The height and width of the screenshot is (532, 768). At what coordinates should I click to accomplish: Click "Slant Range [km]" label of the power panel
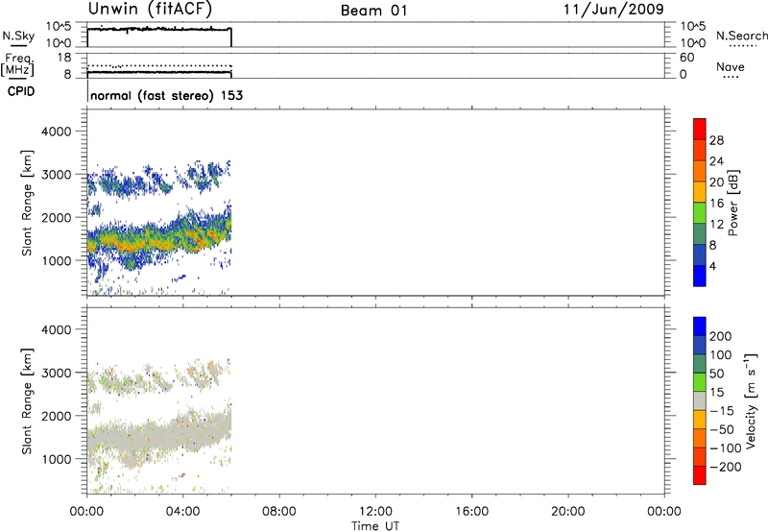pos(27,203)
